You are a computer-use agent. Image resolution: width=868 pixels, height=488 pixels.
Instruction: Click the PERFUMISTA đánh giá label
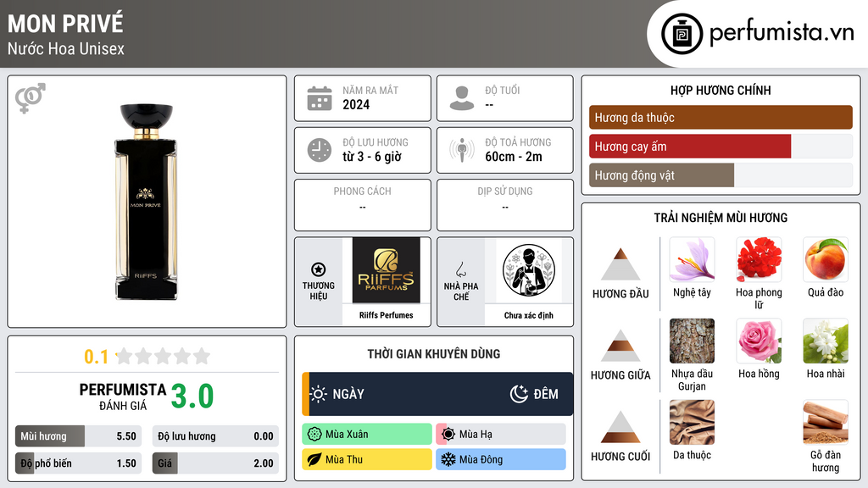tap(122, 396)
